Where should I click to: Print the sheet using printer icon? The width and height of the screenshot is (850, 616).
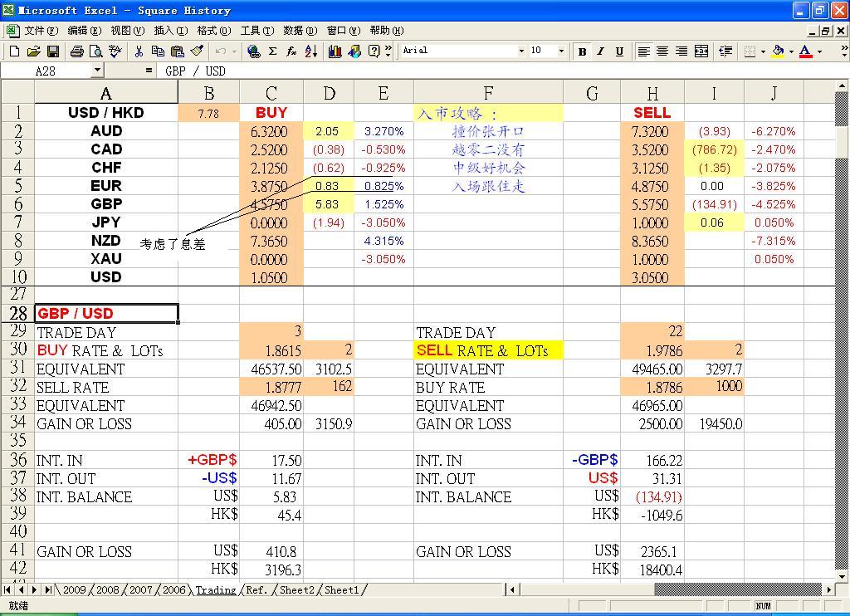tap(77, 51)
